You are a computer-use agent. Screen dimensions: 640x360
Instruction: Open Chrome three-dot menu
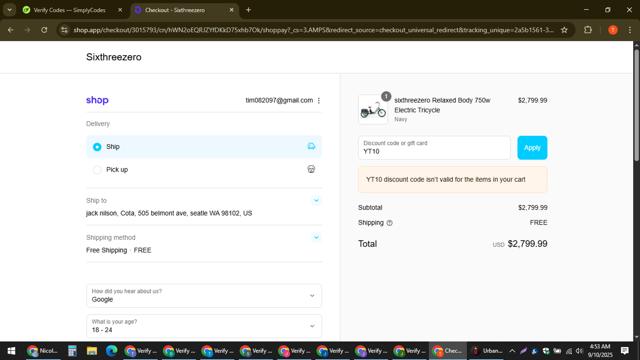[x=630, y=30]
